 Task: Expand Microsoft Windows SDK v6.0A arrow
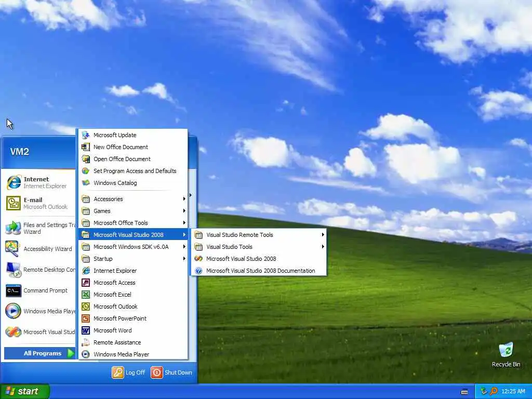[x=184, y=247]
